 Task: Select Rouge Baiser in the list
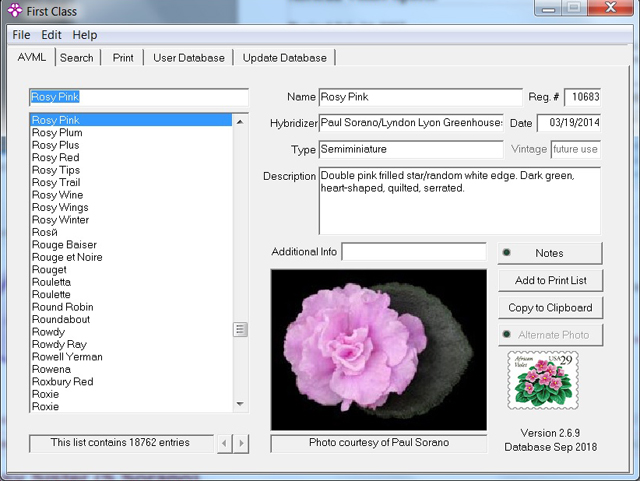tap(64, 245)
